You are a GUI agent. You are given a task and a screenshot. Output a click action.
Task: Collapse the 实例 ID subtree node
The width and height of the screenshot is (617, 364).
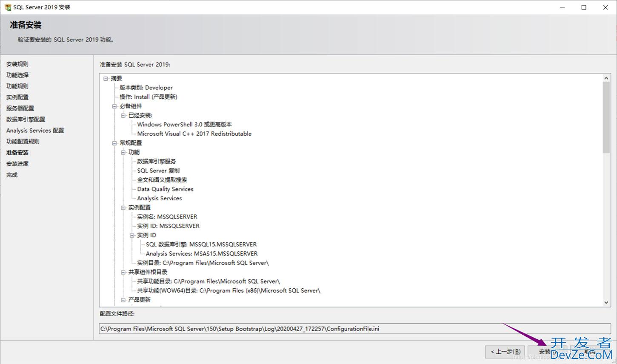pyautogui.click(x=132, y=235)
